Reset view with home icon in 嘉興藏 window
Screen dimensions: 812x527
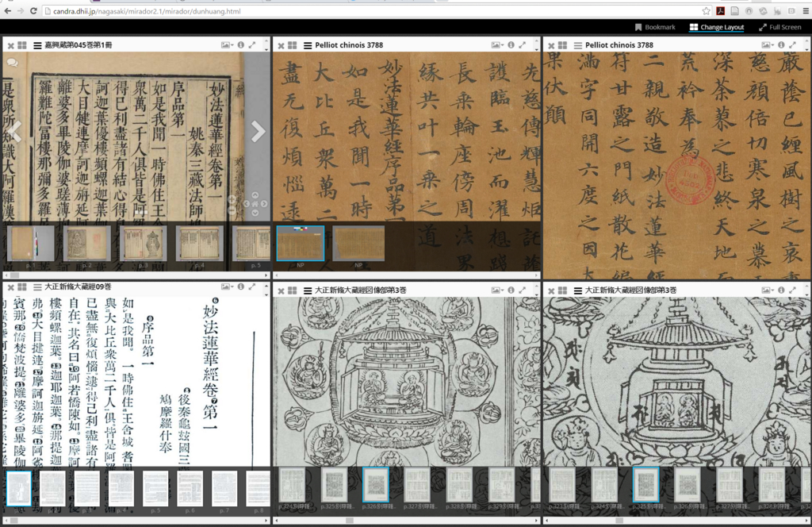[255, 204]
